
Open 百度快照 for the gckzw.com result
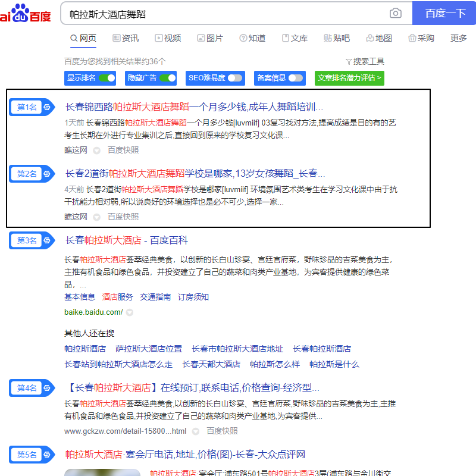[222, 431]
